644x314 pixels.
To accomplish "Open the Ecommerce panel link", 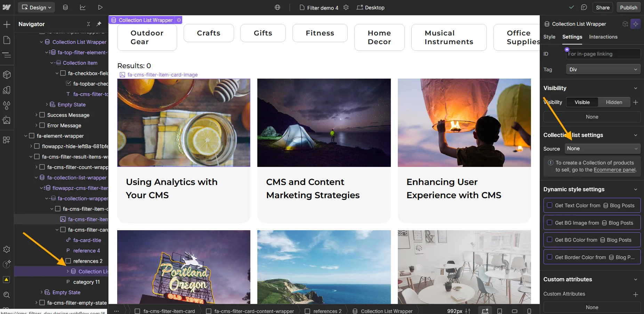I will [614, 170].
